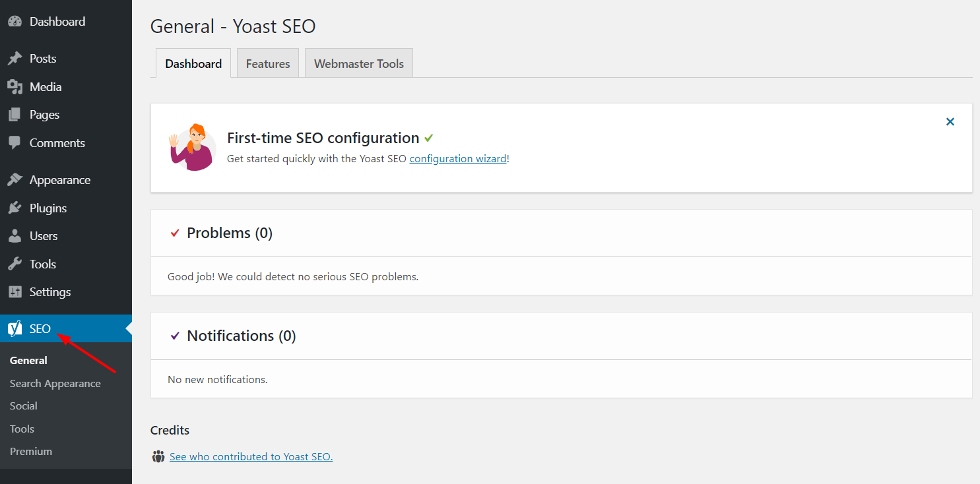The height and width of the screenshot is (484, 980).
Task: Open the Comments menu item
Action: [66, 142]
